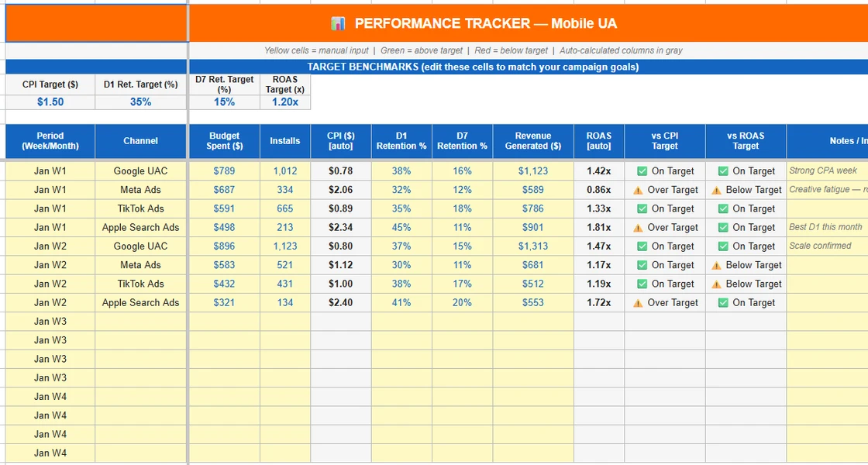Select the Jan W1 Apple Search Ads channel cell

coord(140,228)
